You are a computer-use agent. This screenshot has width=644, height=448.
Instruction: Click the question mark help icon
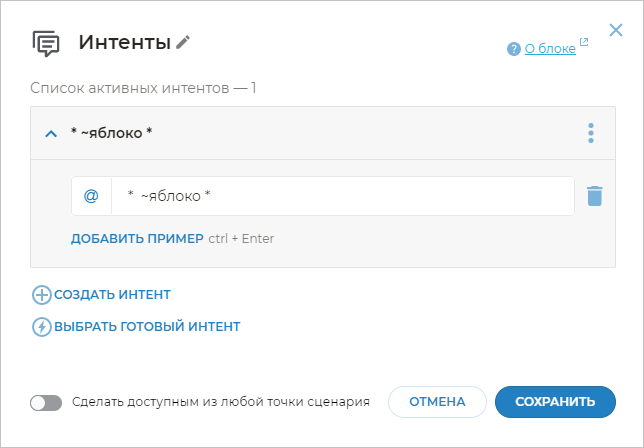click(x=514, y=48)
